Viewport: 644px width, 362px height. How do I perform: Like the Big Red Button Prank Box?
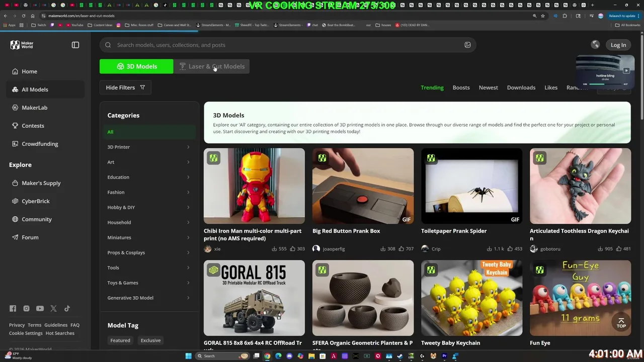(x=401, y=249)
